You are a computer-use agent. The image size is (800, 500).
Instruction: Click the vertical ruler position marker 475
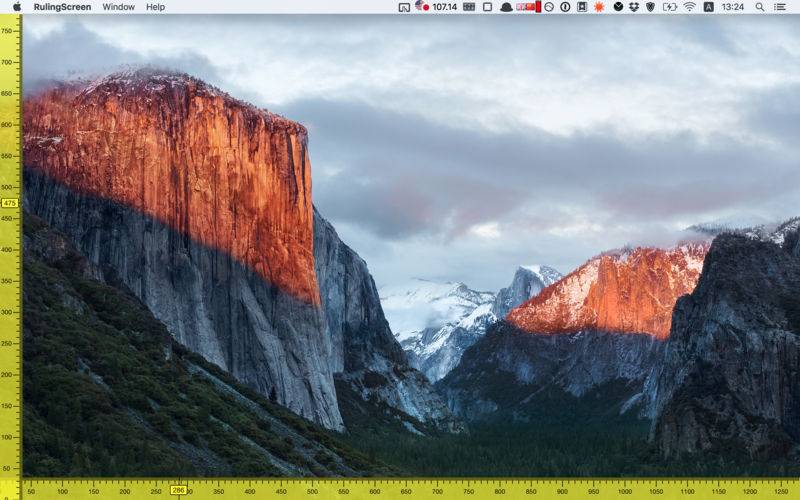point(10,203)
